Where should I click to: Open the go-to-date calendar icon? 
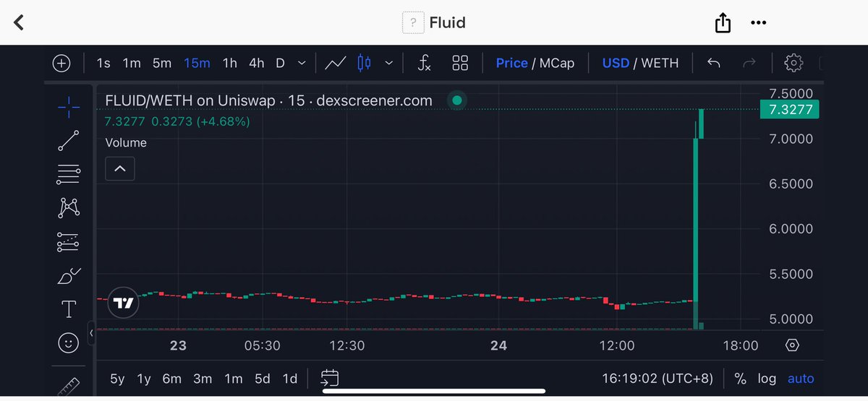[x=330, y=378]
